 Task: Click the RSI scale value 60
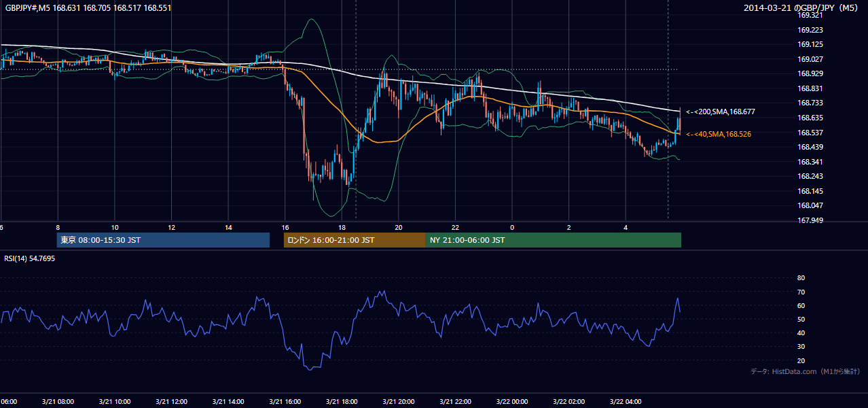[x=801, y=306]
